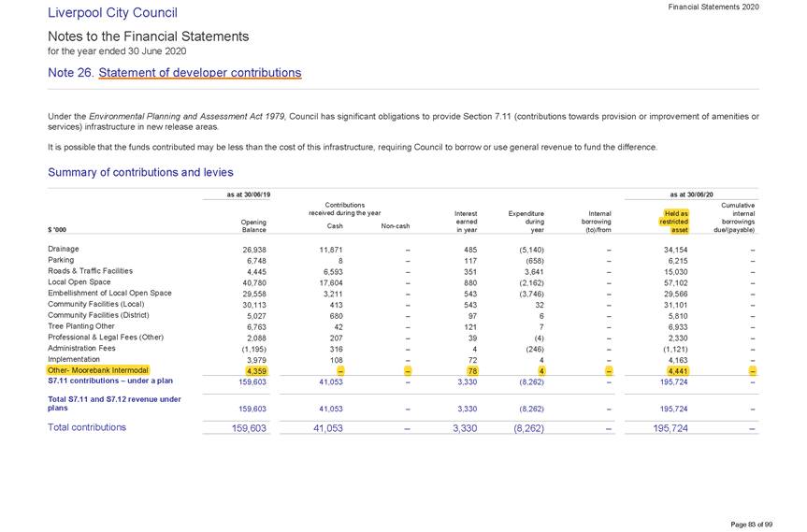
Task: Click Total contributions interest 3,330
Action: point(466,428)
